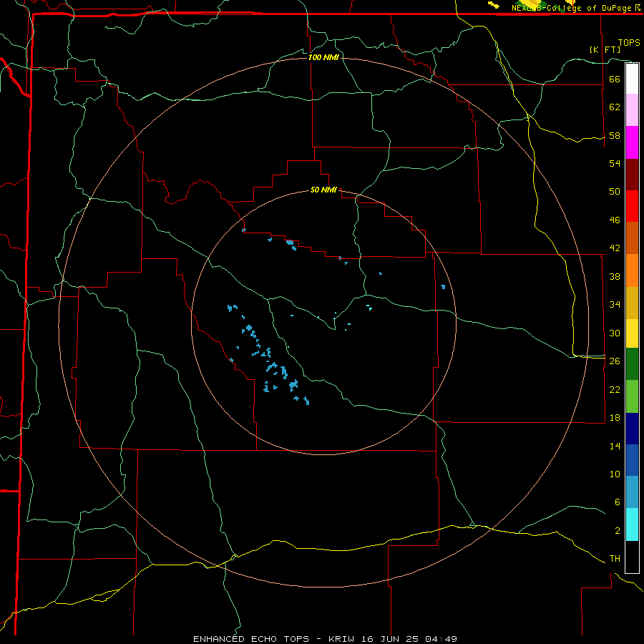Click the yellow legend color segment
The width and height of the screenshot is (644, 644).
(632, 333)
